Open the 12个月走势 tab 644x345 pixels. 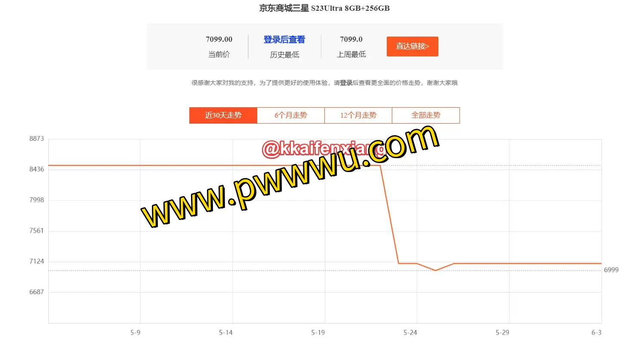(358, 115)
